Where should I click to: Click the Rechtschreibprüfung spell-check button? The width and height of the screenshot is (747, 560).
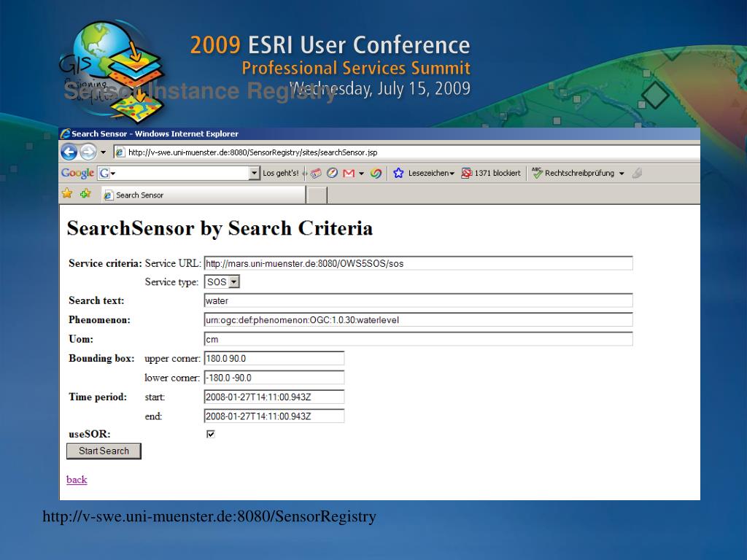(x=573, y=174)
